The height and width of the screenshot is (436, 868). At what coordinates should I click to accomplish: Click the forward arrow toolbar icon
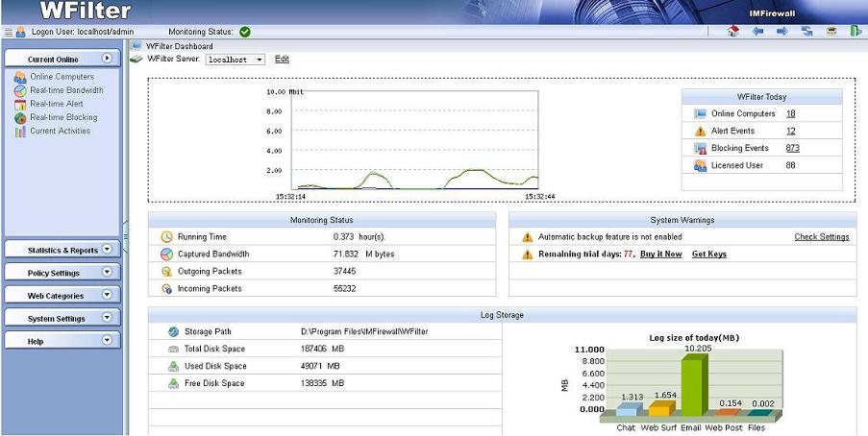782,32
